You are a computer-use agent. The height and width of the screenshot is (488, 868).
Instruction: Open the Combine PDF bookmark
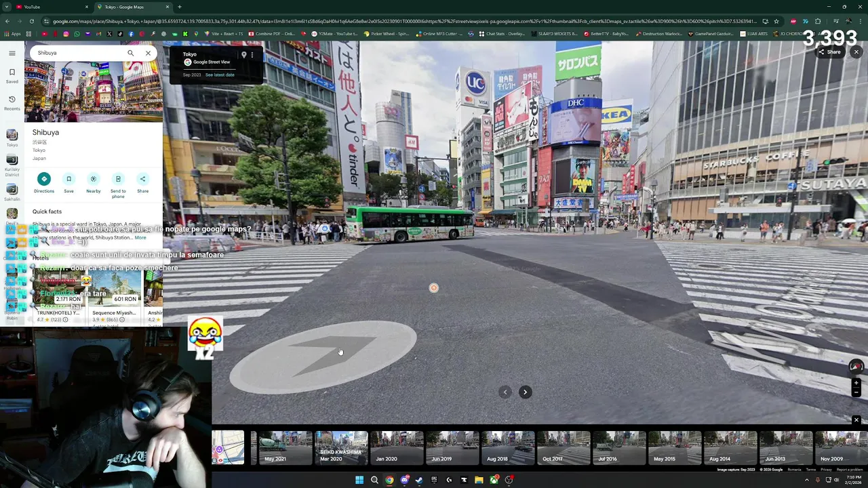click(271, 33)
